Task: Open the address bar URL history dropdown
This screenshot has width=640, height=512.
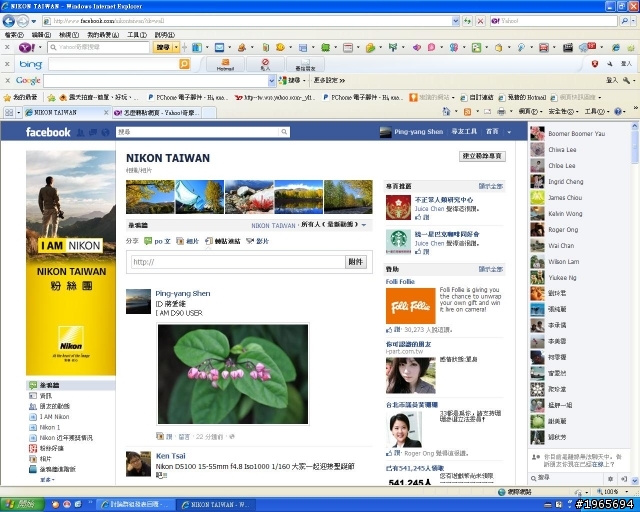Action: click(x=456, y=21)
